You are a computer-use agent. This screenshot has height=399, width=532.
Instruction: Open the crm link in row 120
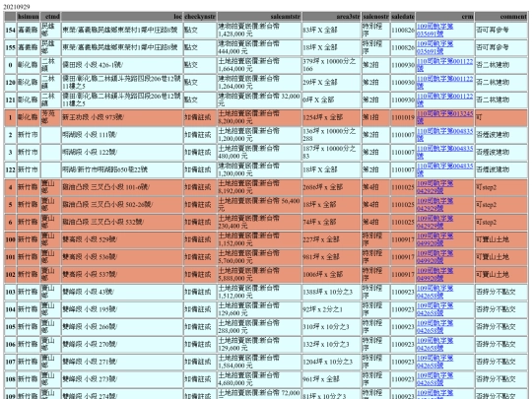click(x=444, y=83)
